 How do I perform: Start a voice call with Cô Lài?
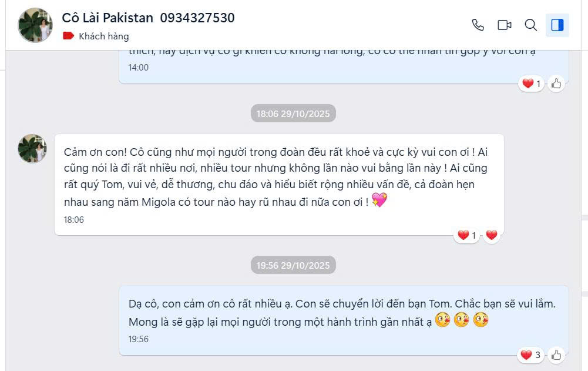(478, 25)
